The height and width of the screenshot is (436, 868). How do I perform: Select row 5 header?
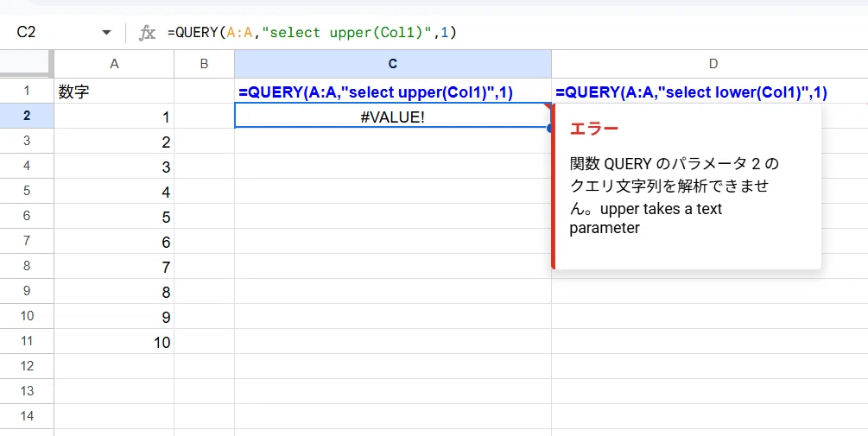(27, 191)
